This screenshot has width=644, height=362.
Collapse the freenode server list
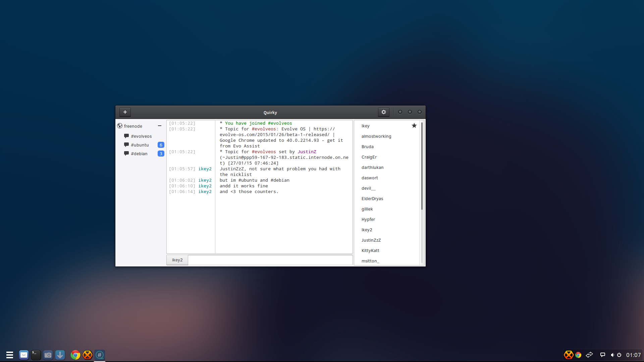click(x=160, y=126)
